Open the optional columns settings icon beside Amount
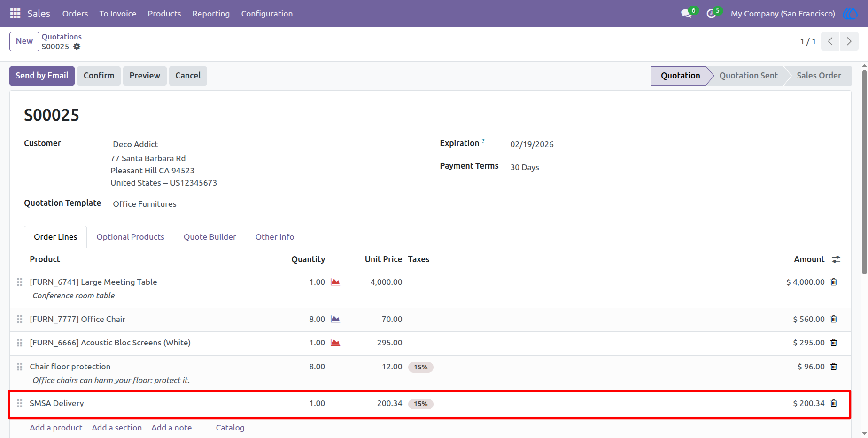Viewport: 868px width, 438px height. 836,259
